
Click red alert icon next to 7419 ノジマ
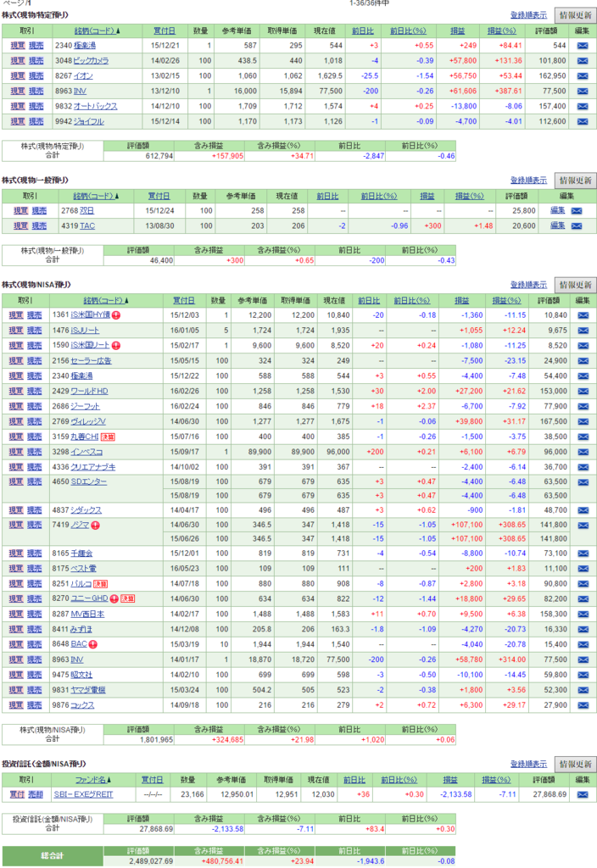[x=95, y=526]
